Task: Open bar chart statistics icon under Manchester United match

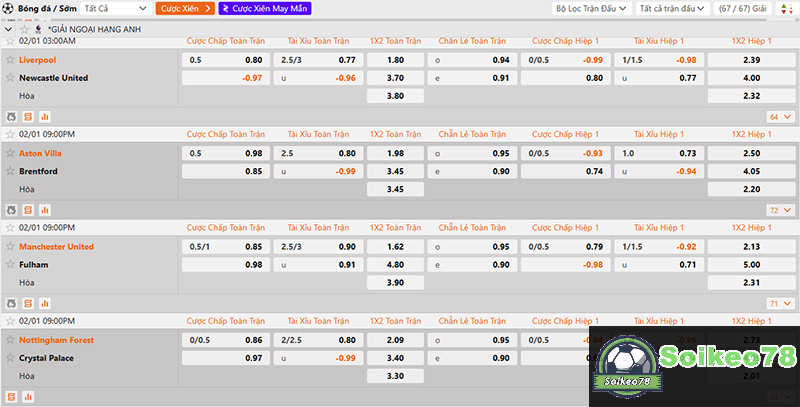Action: pyautogui.click(x=44, y=303)
